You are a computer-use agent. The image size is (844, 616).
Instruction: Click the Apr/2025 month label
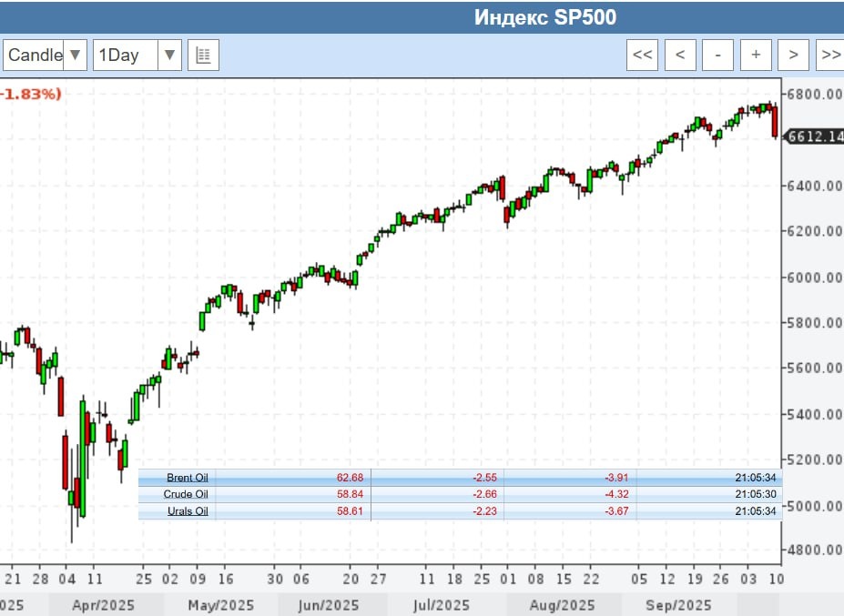[104, 606]
